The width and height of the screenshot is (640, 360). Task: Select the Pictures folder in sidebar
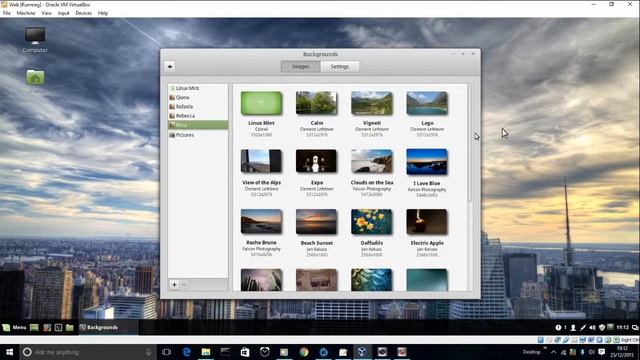tap(198, 135)
